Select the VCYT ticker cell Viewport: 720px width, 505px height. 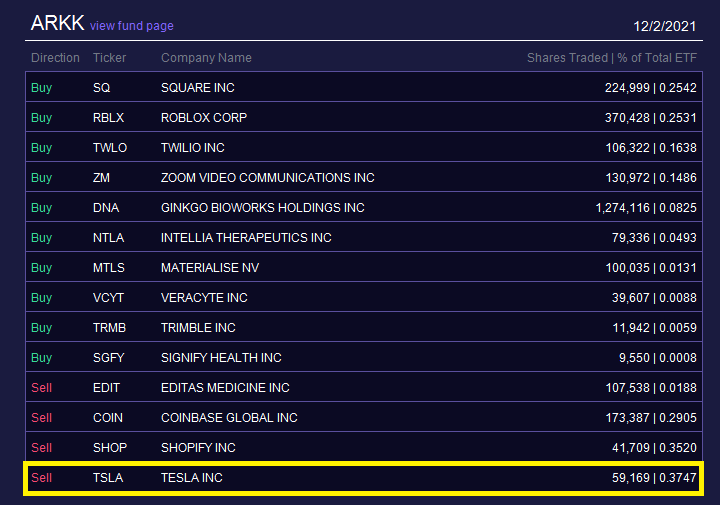[x=108, y=297]
